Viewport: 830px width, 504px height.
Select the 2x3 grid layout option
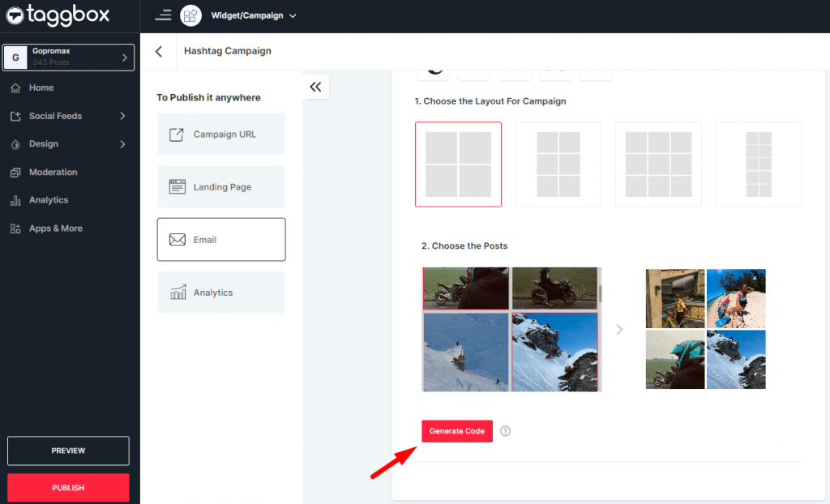[x=558, y=164]
